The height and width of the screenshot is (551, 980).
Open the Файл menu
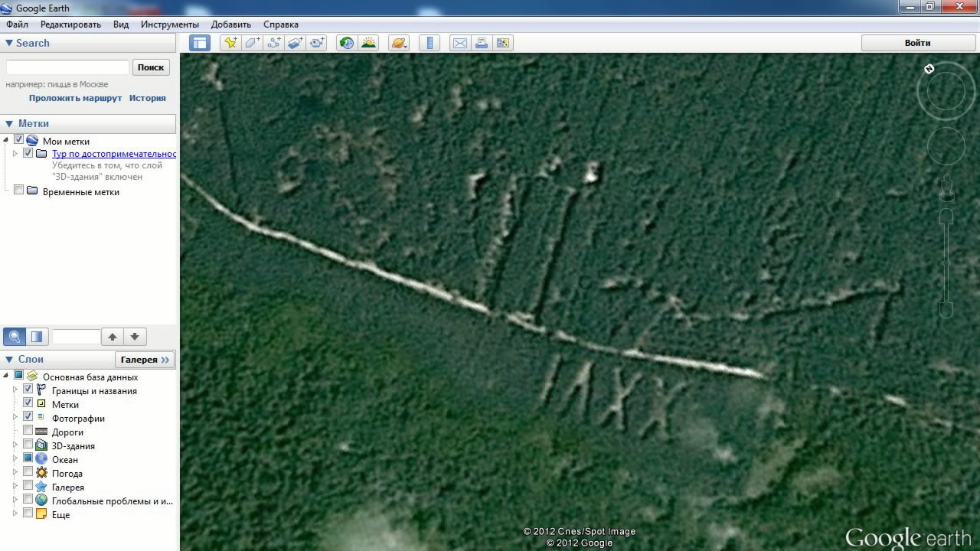[17, 24]
